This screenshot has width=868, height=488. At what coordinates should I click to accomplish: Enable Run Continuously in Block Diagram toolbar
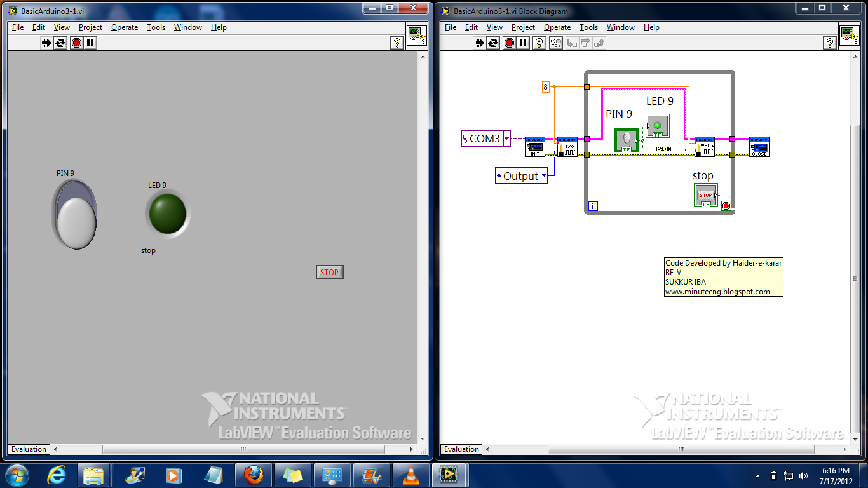[493, 43]
